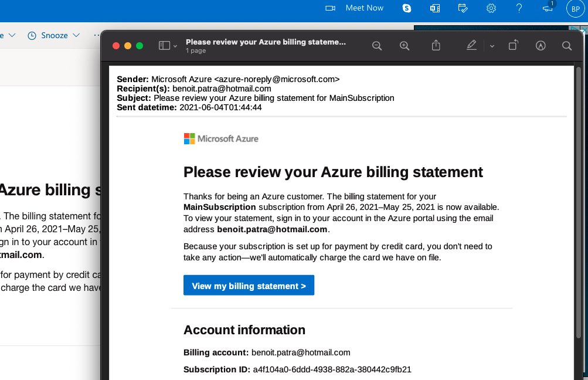The image size is (588, 380).
Task: Open more actions ellipsis in Outlook toolbar
Action: [97, 35]
